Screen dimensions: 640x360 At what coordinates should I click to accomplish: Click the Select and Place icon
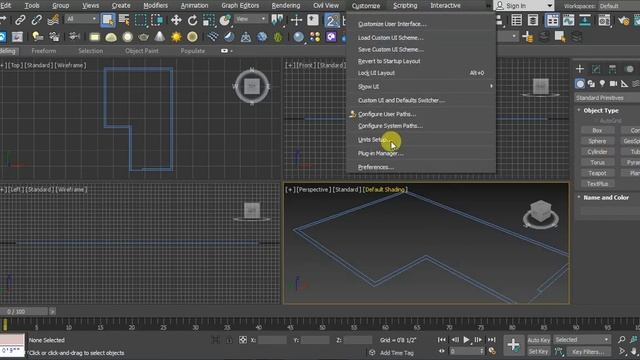click(225, 20)
